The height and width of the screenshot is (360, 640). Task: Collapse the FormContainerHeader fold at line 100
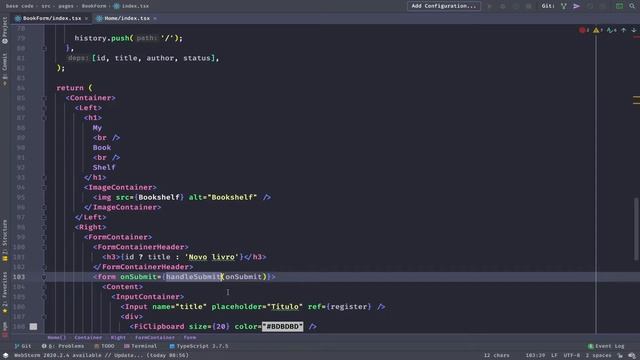point(44,247)
